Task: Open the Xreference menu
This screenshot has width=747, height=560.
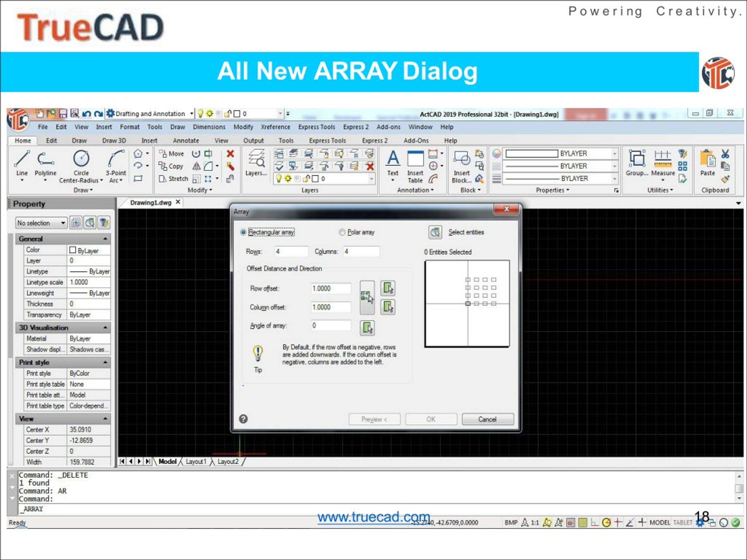Action: pyautogui.click(x=275, y=127)
